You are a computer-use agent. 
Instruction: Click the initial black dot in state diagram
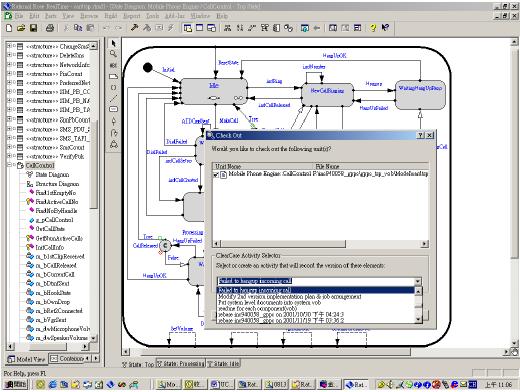[148, 68]
